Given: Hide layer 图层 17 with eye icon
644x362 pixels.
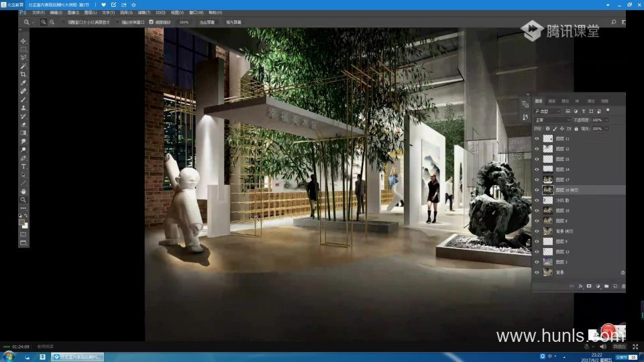Looking at the screenshot, I should [537, 180].
